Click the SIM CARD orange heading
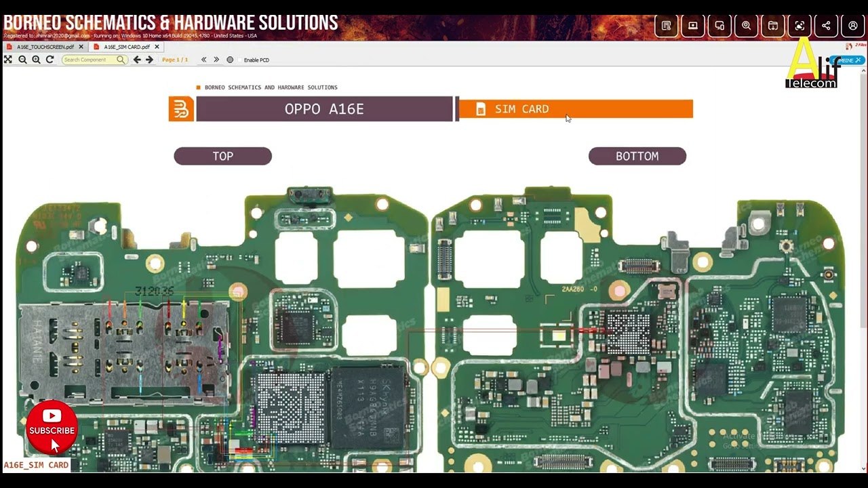868x488 pixels. (576, 109)
